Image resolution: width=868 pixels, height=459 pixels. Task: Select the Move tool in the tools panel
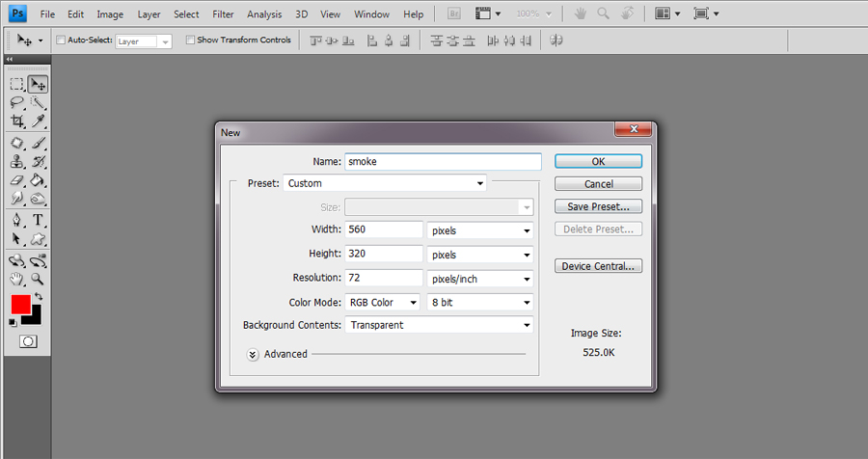point(38,84)
